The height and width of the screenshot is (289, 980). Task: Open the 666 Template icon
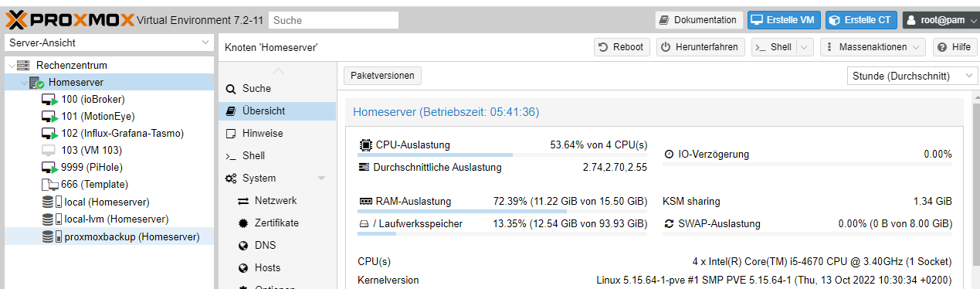pyautogui.click(x=49, y=184)
